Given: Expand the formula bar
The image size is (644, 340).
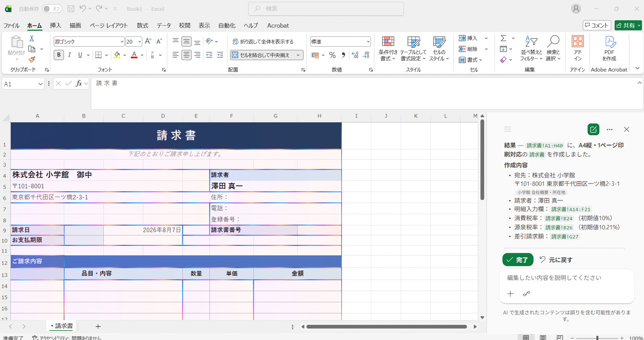Looking at the screenshot, I should tap(639, 83).
